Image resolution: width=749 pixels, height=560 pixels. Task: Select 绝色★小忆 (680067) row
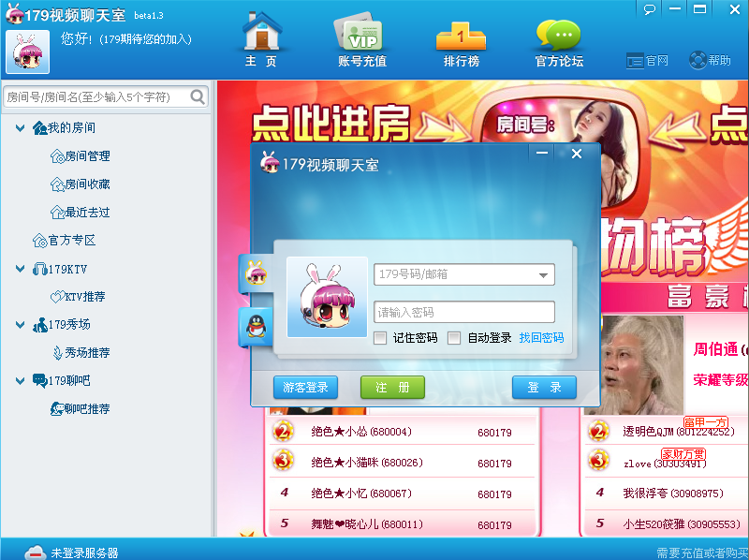tap(402, 494)
